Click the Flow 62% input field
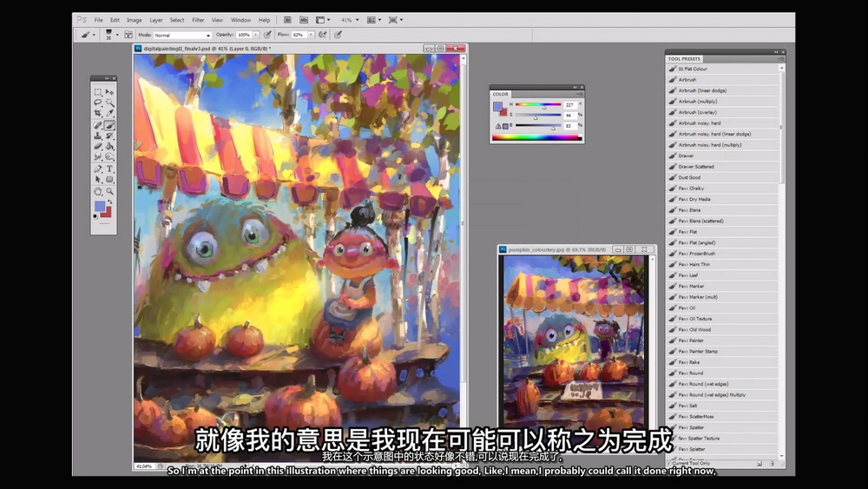 (299, 35)
